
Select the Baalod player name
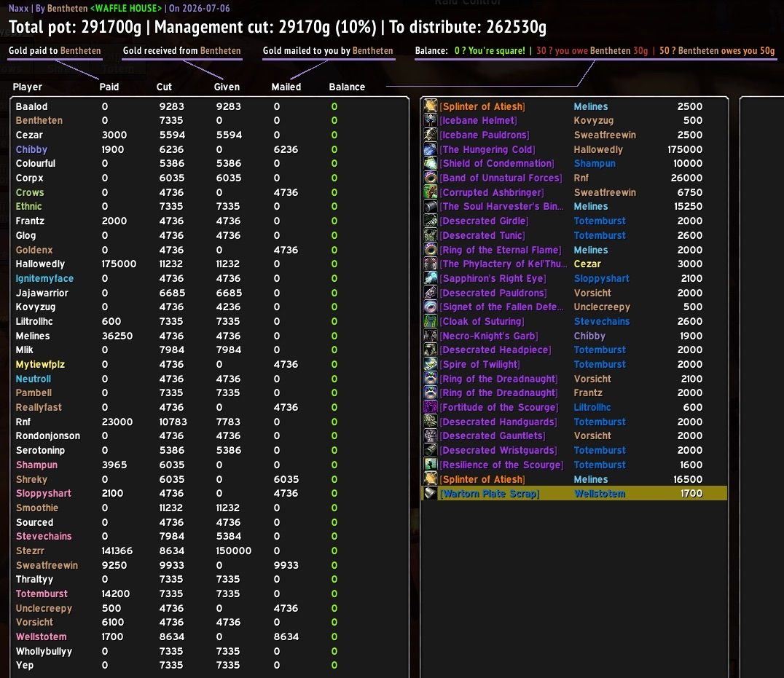31,106
